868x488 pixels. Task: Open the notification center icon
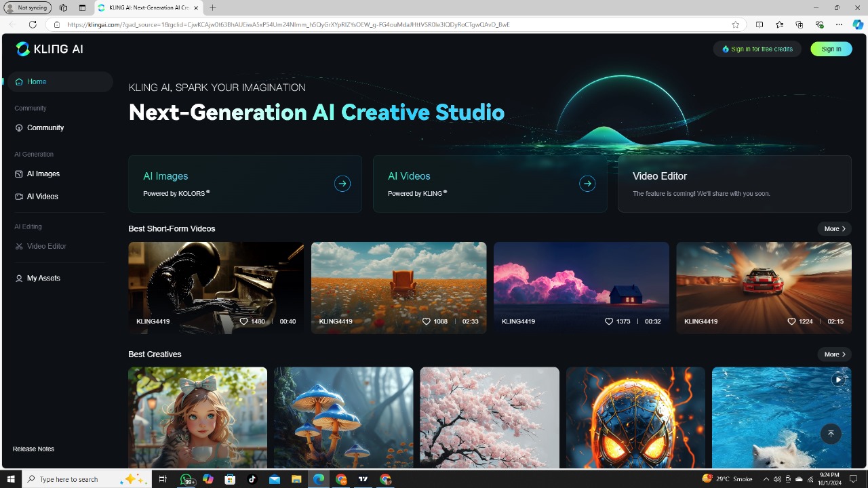tap(854, 479)
